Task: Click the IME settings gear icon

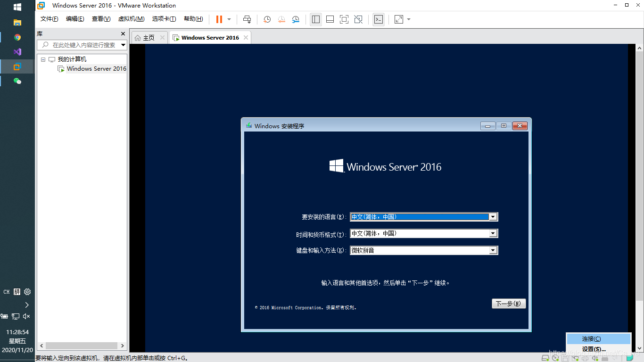Action: [27, 292]
